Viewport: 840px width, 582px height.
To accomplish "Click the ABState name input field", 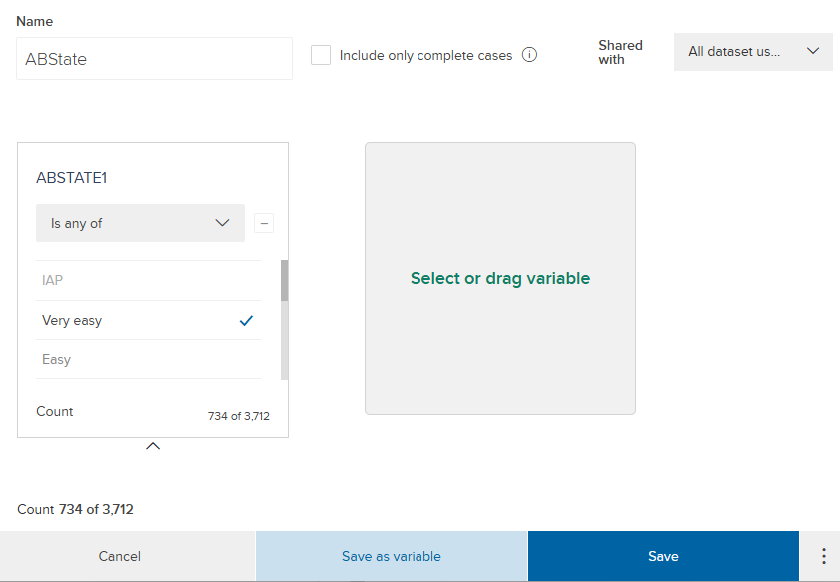I will (154, 59).
